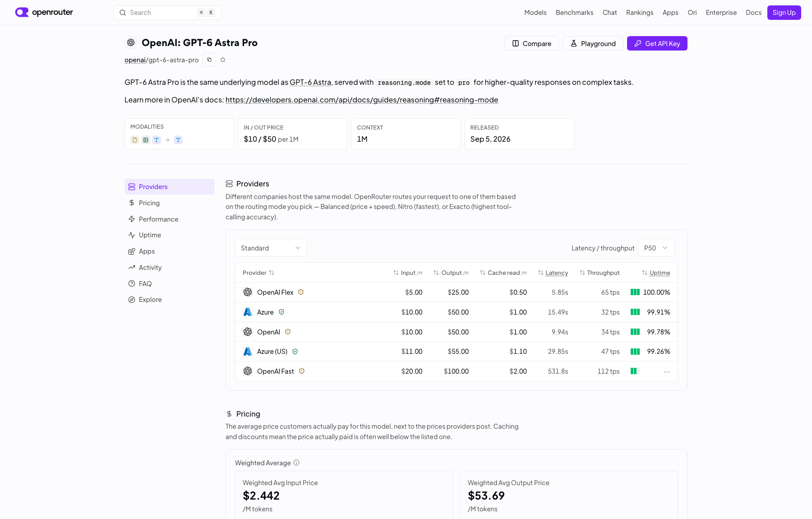Viewport: 812px width, 519px height.
Task: Click the $2.442 weighted input price
Action: [x=261, y=496]
